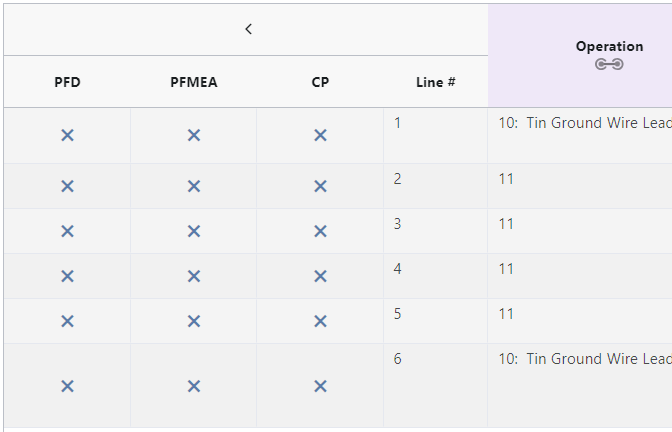
Task: Click the PFD X icon in line 1
Action: (67, 135)
